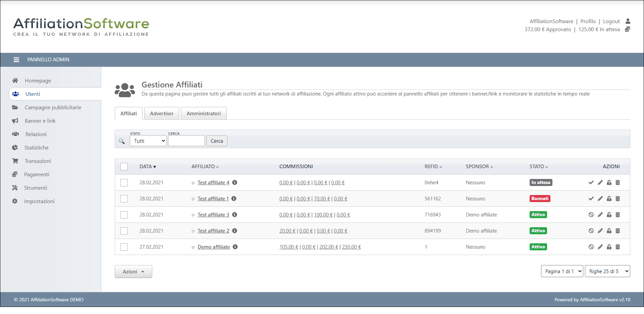The height and width of the screenshot is (314, 644).
Task: Focus the Cerca text input field
Action: point(186,141)
